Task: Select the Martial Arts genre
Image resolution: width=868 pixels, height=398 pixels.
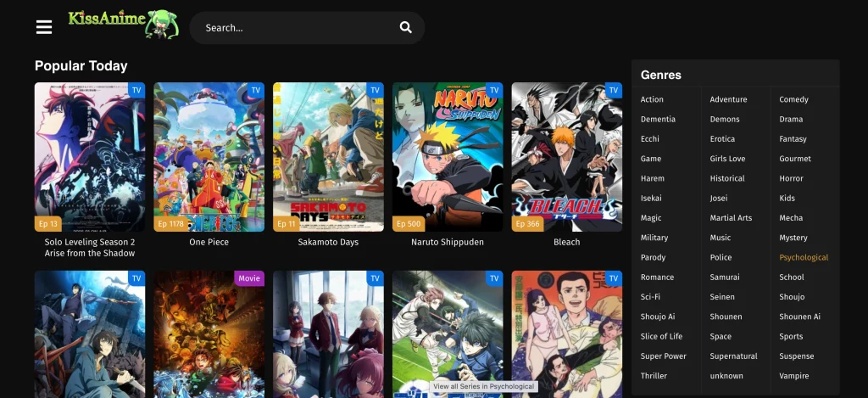Action: pyautogui.click(x=731, y=218)
